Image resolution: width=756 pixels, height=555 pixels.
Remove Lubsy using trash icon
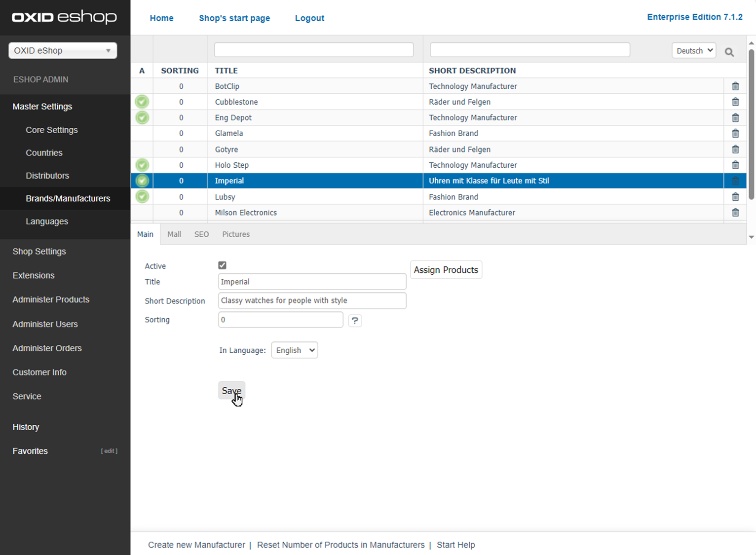tap(735, 197)
